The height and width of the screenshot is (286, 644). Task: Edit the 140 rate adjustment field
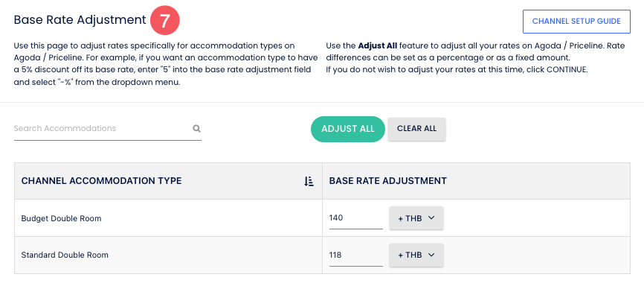click(355, 218)
